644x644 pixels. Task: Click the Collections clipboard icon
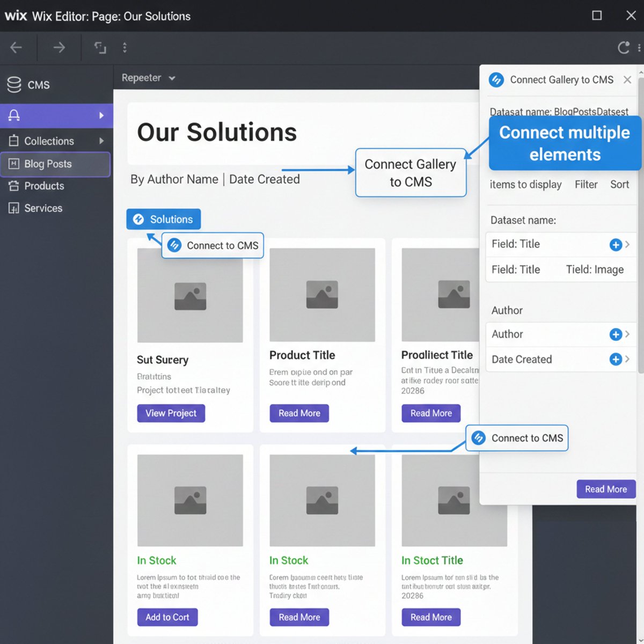[14, 141]
